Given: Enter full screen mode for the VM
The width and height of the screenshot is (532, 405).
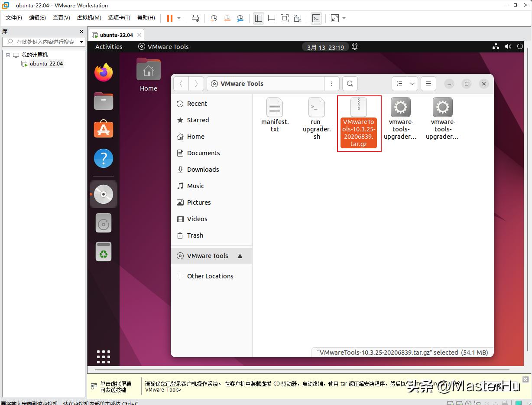Looking at the screenshot, I should [x=284, y=18].
